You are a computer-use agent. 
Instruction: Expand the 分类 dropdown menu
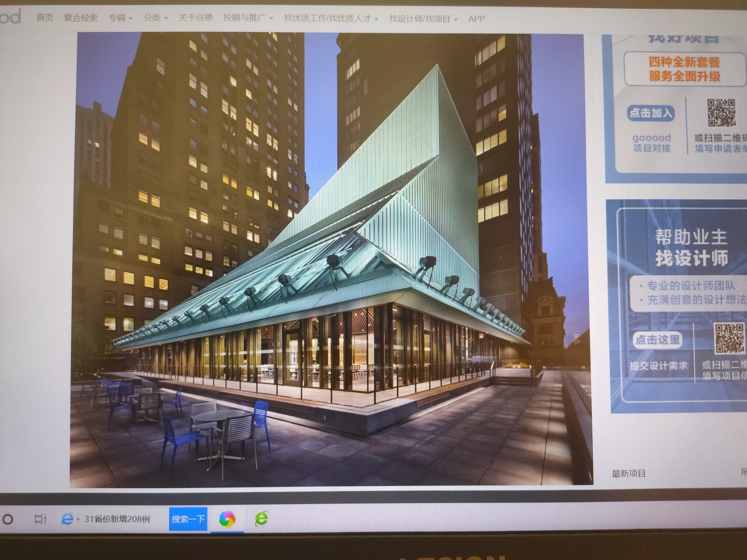coord(156,17)
